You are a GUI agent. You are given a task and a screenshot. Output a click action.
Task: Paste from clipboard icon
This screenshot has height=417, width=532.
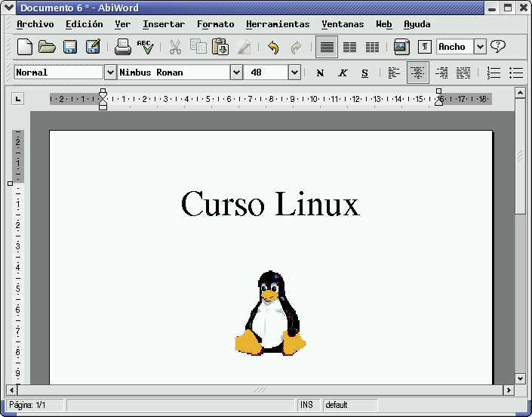(220, 47)
